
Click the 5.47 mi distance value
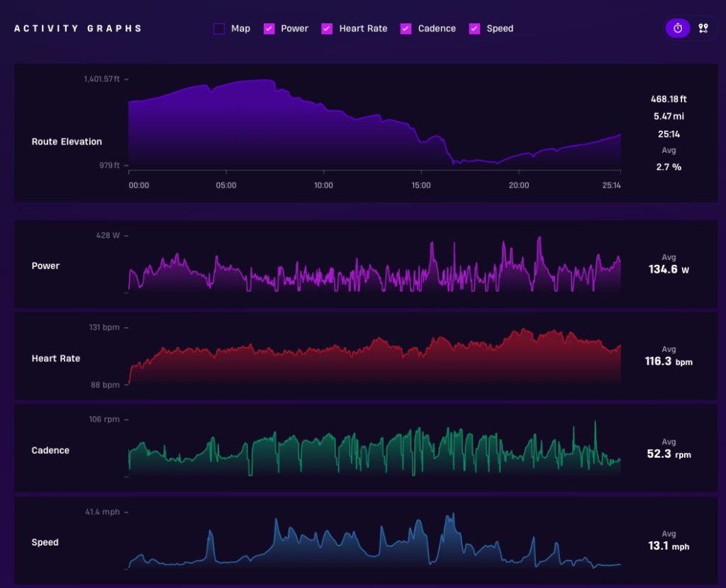coord(669,116)
